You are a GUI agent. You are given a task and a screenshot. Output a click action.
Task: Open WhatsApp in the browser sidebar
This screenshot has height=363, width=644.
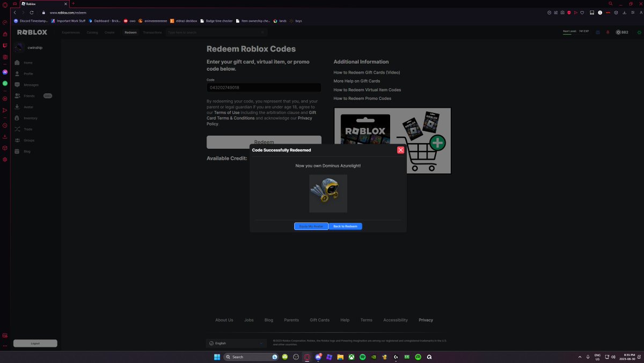[x=5, y=83]
